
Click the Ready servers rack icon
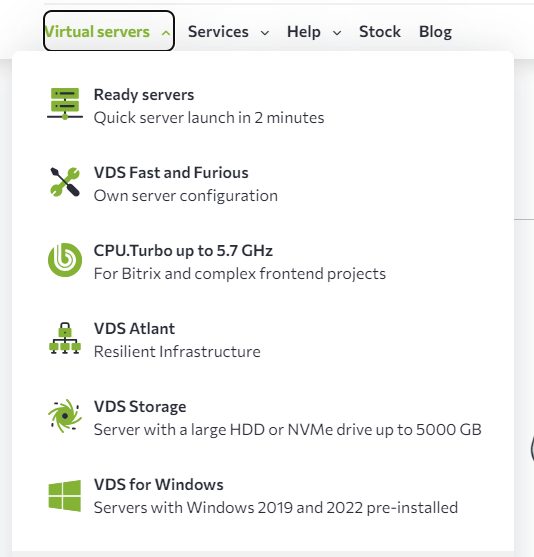tap(65, 104)
